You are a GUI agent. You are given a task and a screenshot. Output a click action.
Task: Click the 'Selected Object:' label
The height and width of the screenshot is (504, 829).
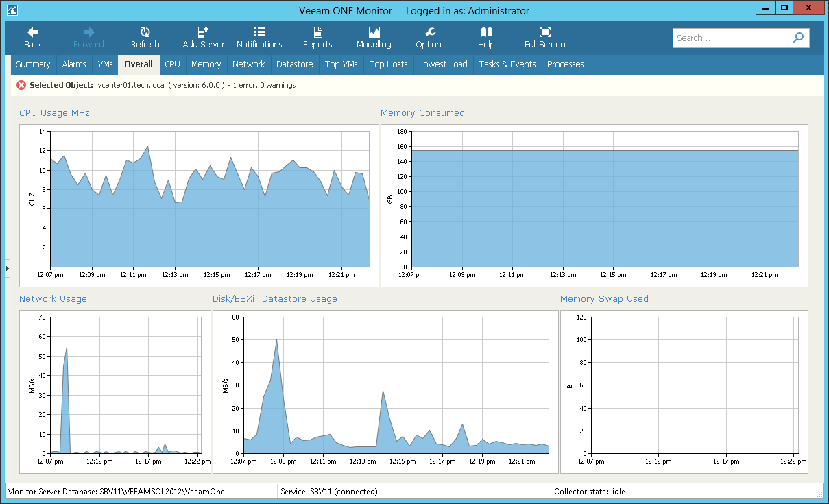click(62, 85)
